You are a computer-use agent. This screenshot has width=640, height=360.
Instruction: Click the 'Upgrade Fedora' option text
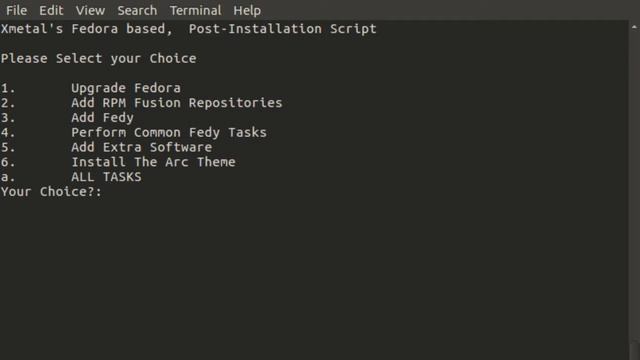click(126, 88)
